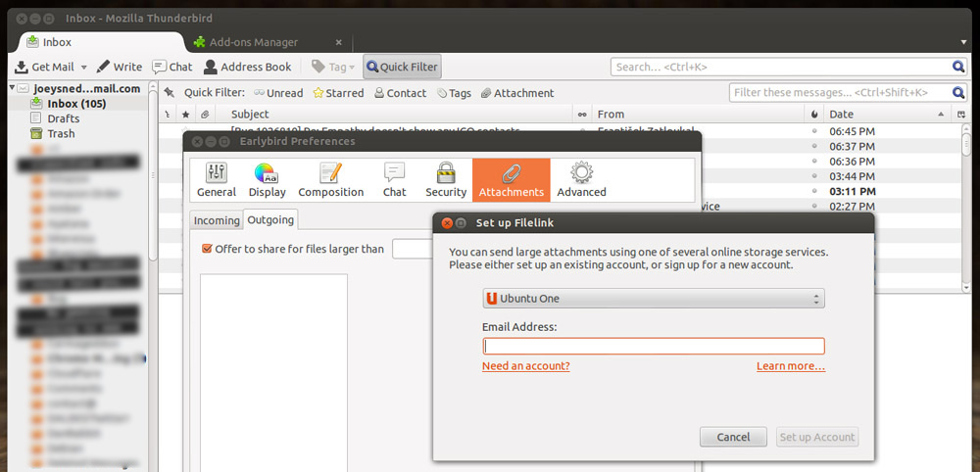The image size is (980, 472).
Task: Switch to the Incoming tab
Action: coord(217,220)
